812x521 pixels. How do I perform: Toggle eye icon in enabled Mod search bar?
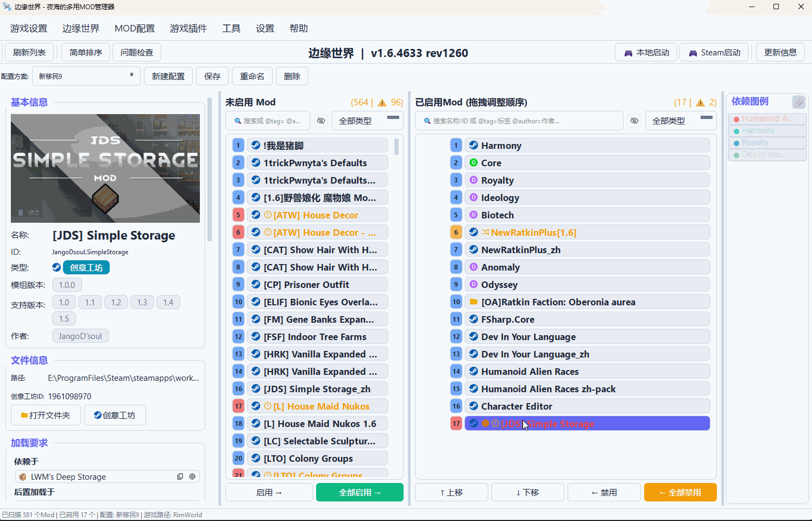point(634,121)
